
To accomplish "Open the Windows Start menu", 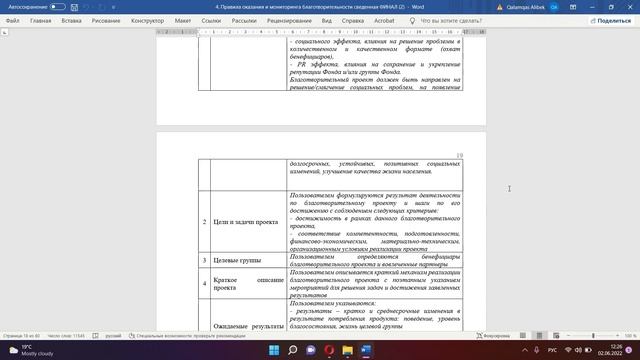I will tap(274, 350).
